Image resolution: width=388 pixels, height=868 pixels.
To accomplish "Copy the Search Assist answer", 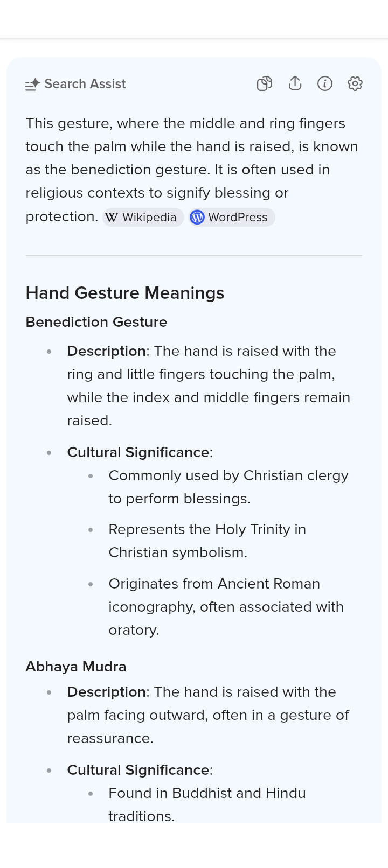I will (x=265, y=83).
